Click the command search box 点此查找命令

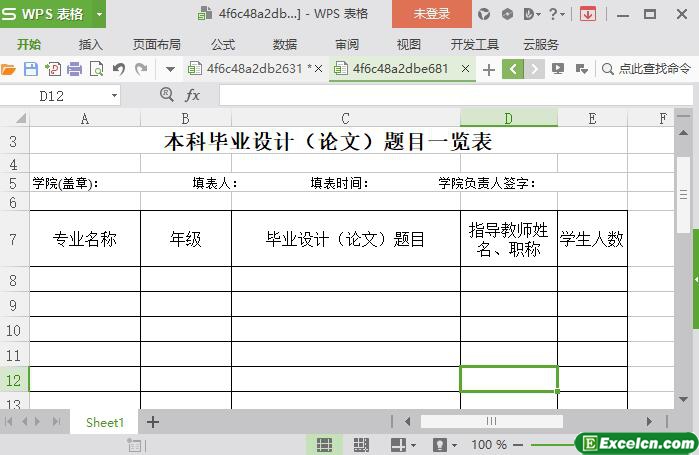click(646, 69)
